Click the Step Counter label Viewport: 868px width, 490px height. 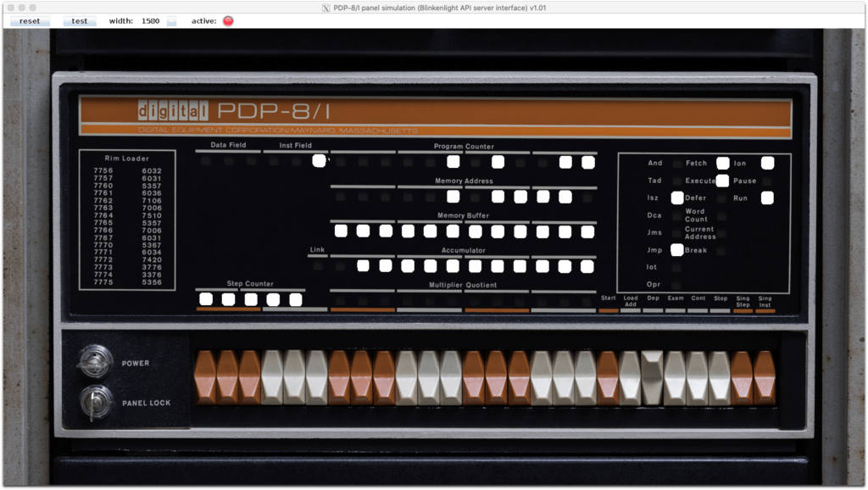click(250, 283)
